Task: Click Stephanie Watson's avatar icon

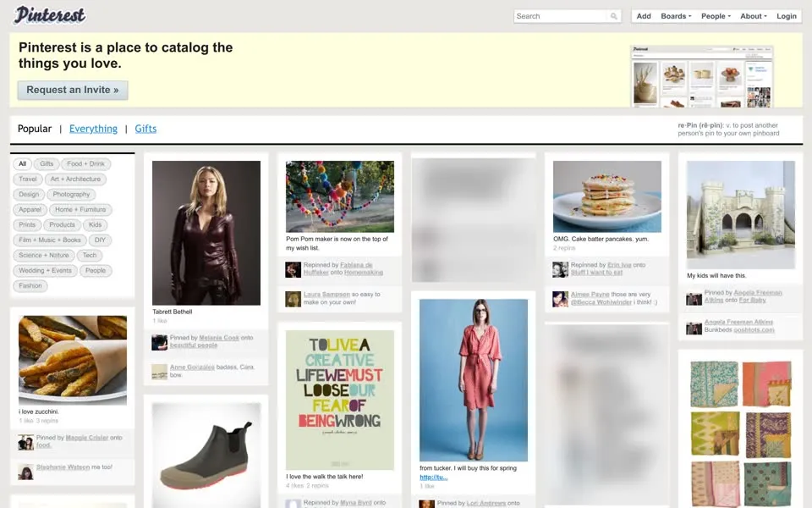Action: [26, 472]
